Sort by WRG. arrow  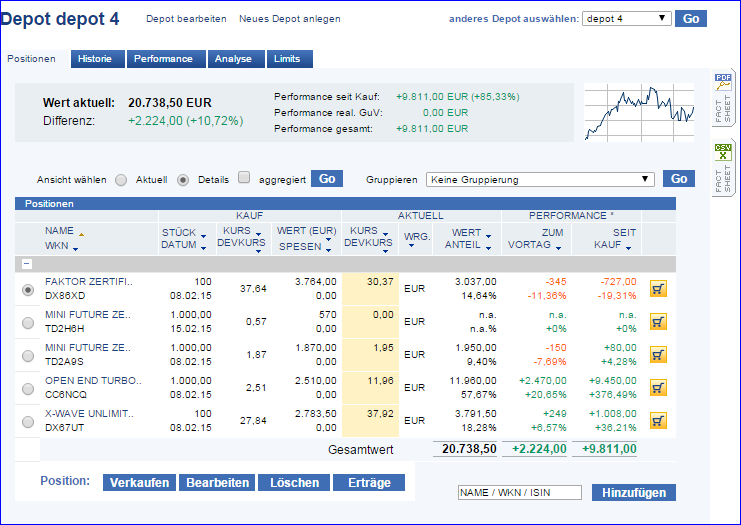coord(412,245)
